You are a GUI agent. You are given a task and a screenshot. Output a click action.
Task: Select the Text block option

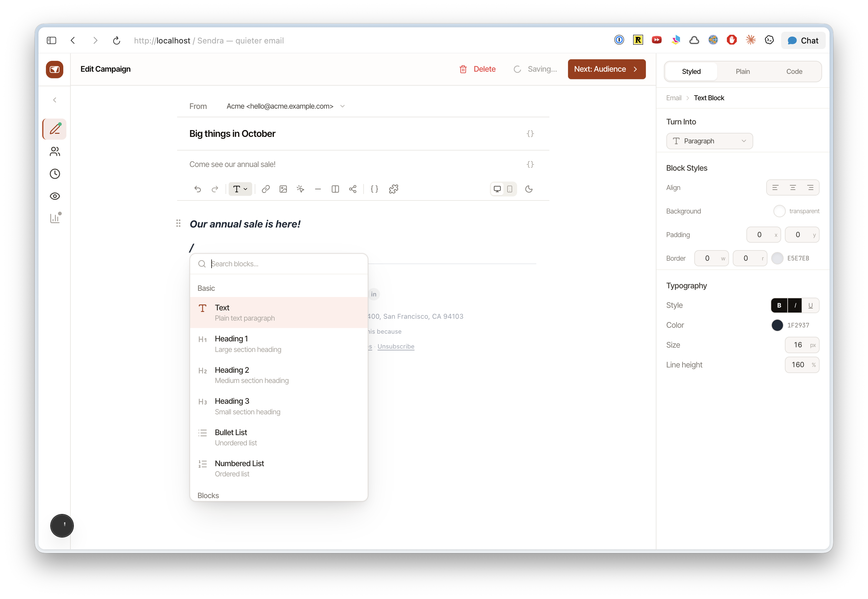click(279, 313)
